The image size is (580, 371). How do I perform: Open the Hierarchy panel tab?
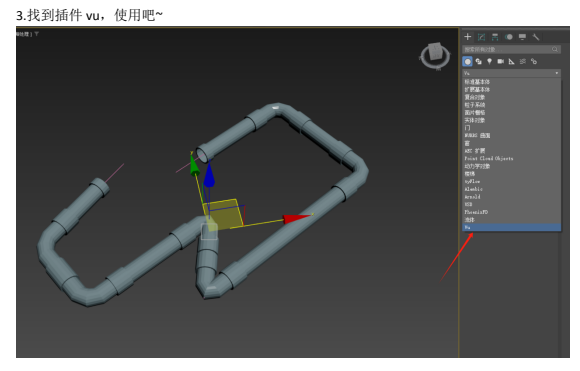495,37
